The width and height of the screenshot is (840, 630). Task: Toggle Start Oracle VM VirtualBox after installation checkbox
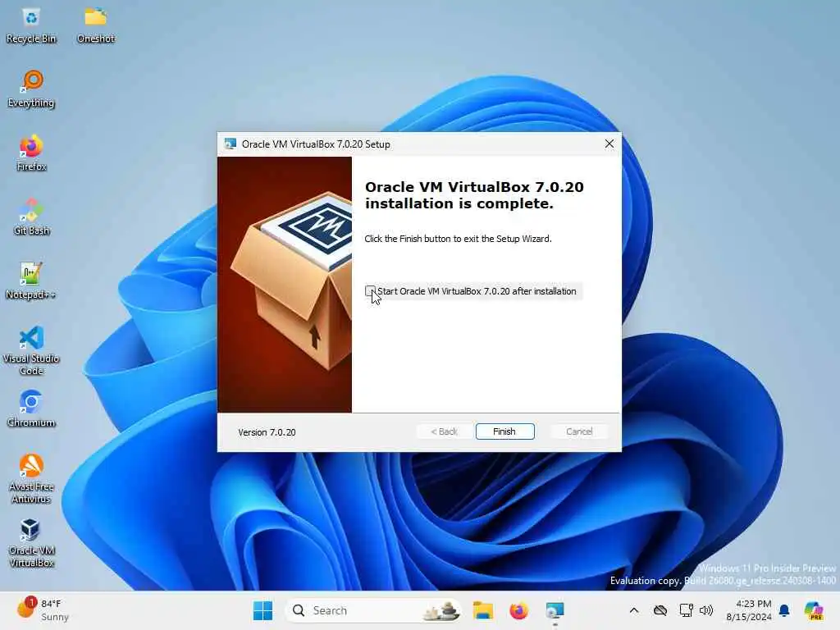370,291
